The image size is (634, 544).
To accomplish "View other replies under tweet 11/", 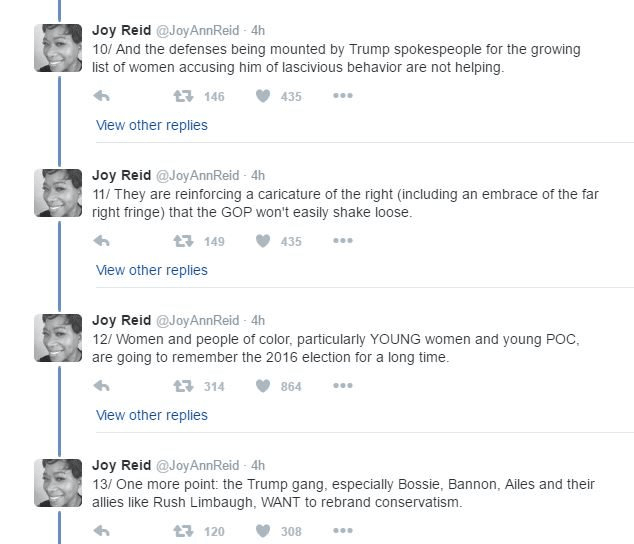I will point(152,270).
